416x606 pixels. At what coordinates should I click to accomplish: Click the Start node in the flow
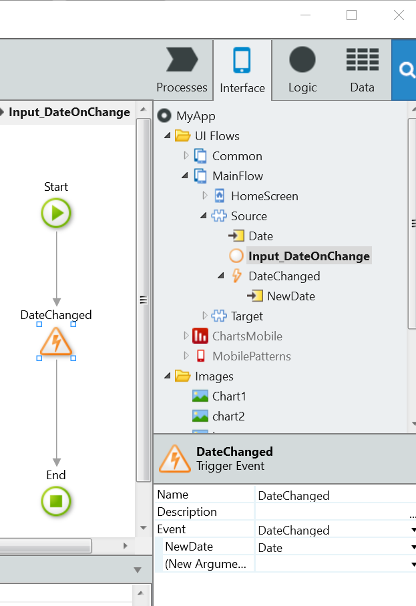pos(56,213)
